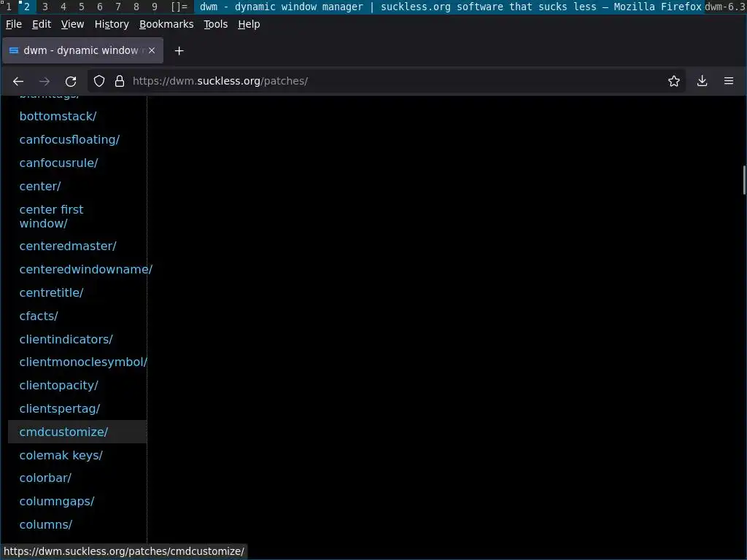Open the clientmonoclesymbol/ patch link
The height and width of the screenshot is (560, 747).
(83, 362)
